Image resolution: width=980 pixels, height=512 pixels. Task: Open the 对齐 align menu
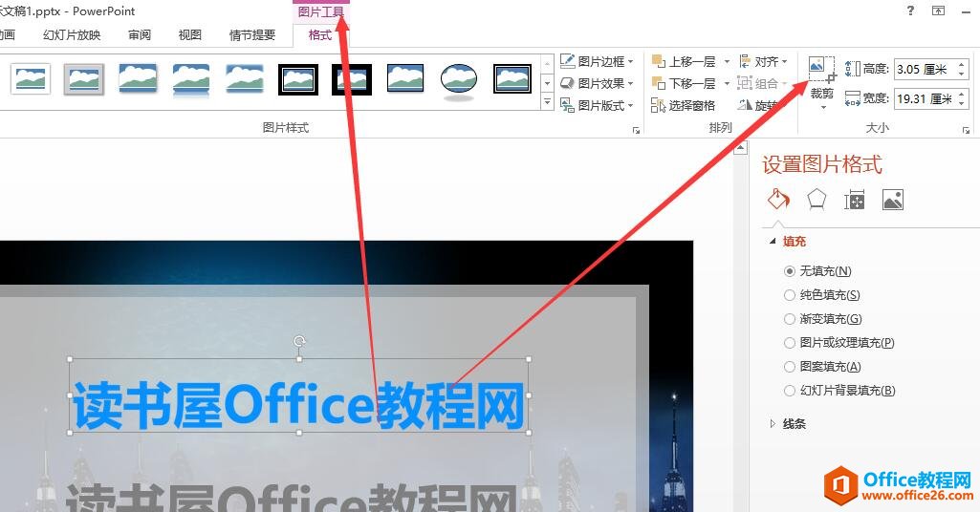point(763,61)
